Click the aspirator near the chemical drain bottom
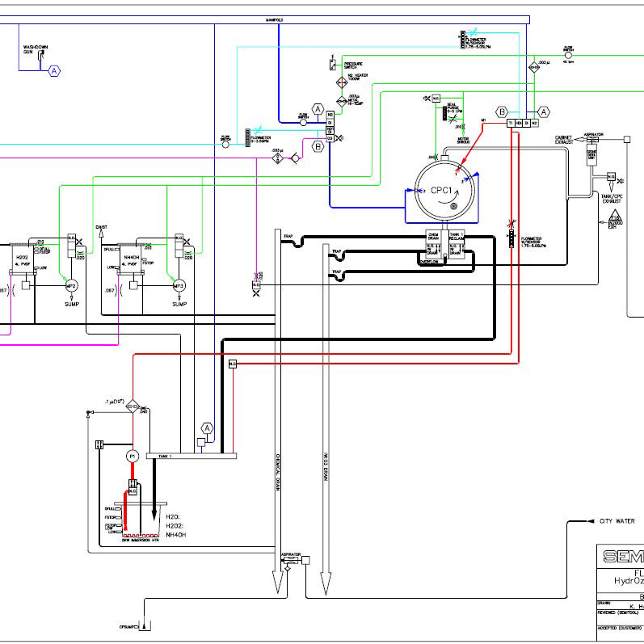This screenshot has width=644, height=644. point(291,560)
